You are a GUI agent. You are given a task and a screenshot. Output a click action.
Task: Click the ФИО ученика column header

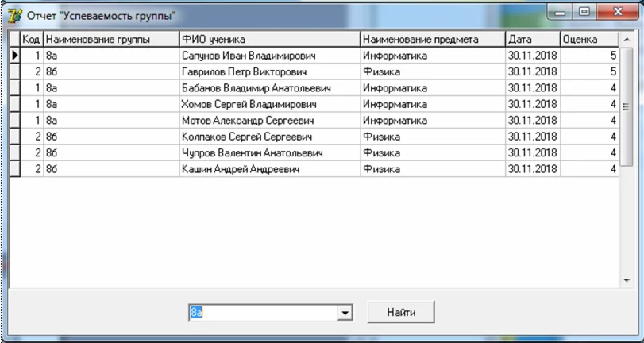click(x=270, y=40)
